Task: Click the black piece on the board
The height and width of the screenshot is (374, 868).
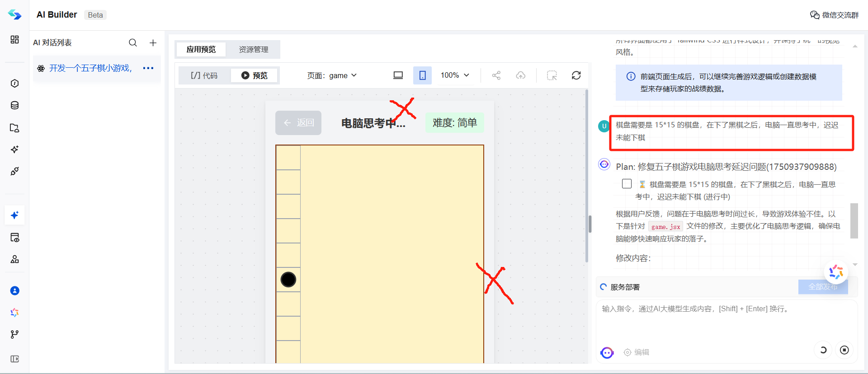Action: [288, 280]
